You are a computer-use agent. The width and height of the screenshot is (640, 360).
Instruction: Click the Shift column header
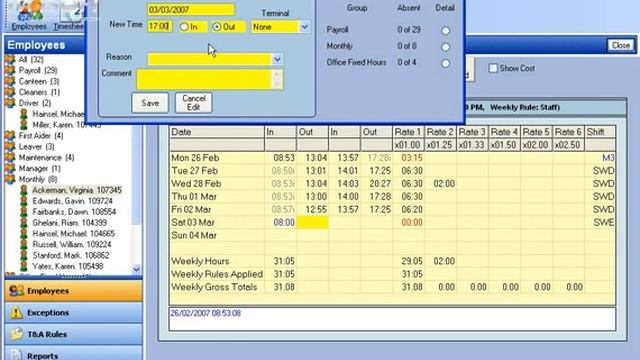tap(600, 132)
